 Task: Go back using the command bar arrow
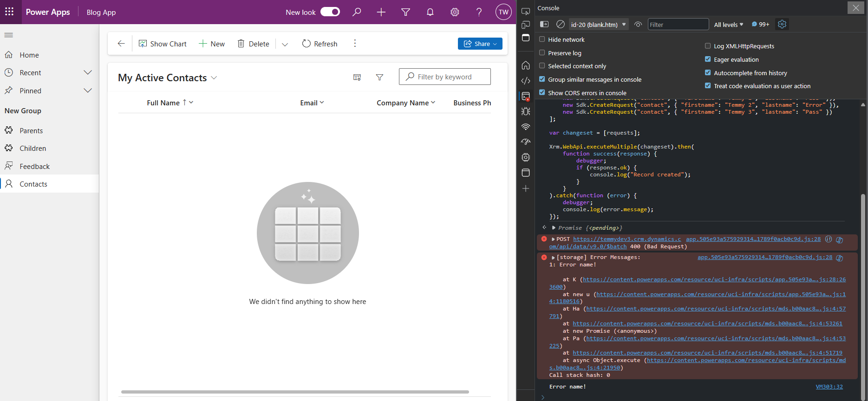[x=121, y=44]
